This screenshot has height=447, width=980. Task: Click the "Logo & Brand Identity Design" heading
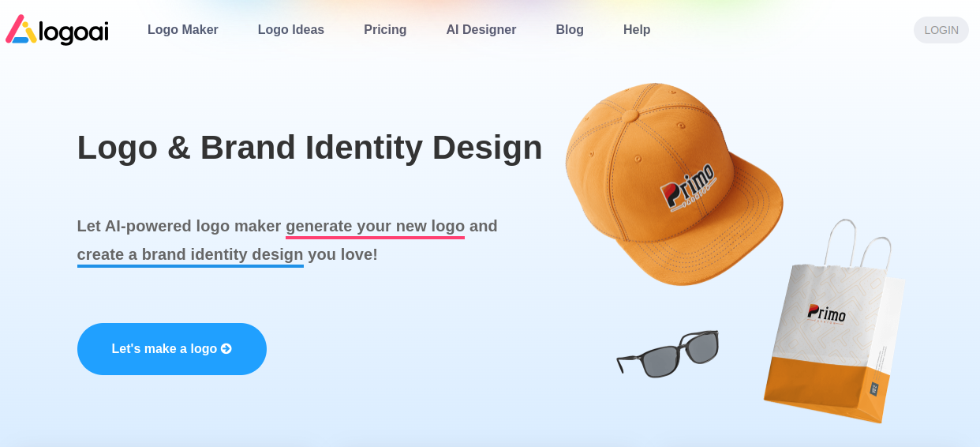[x=309, y=148]
